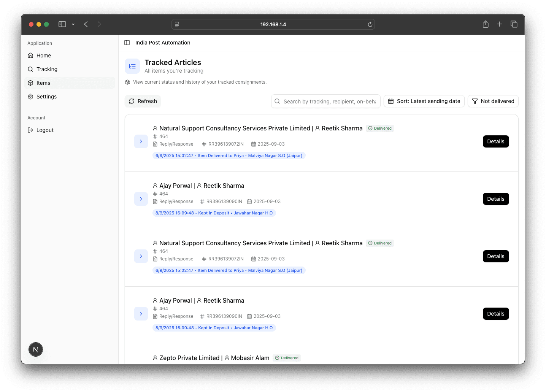The height and width of the screenshot is (392, 546).
Task: Toggle the browser sidebar panel
Action: 62,24
